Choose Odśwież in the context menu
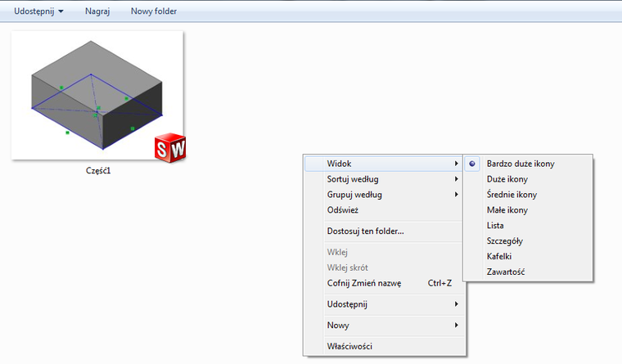622x364 pixels. point(383,209)
